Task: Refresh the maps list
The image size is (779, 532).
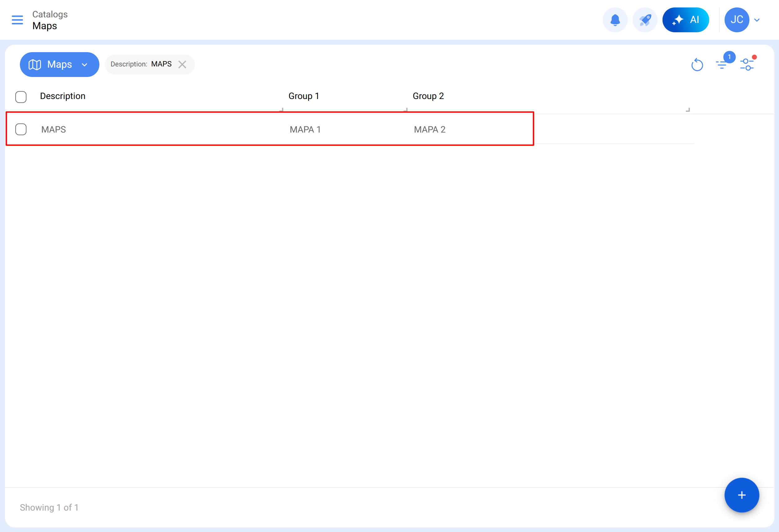Action: pos(697,64)
